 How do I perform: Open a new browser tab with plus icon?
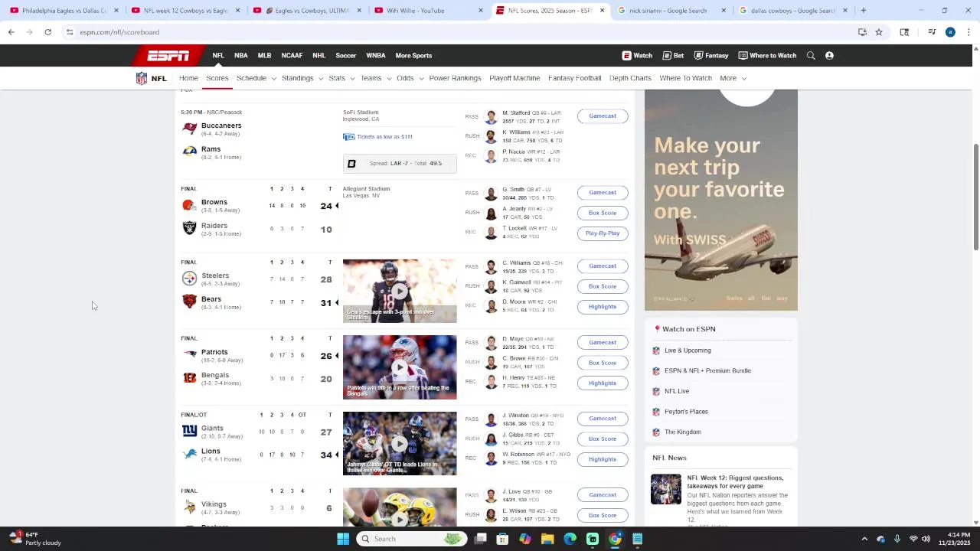pyautogui.click(x=863, y=11)
